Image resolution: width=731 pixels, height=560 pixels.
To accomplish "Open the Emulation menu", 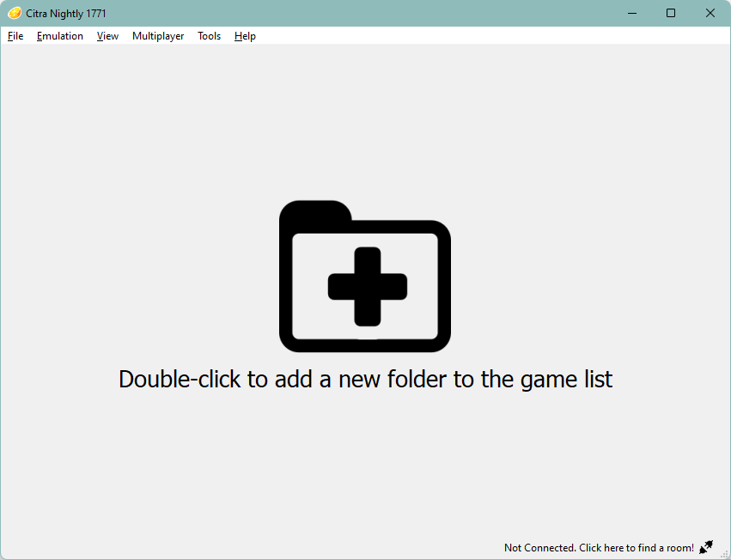I will tap(60, 36).
